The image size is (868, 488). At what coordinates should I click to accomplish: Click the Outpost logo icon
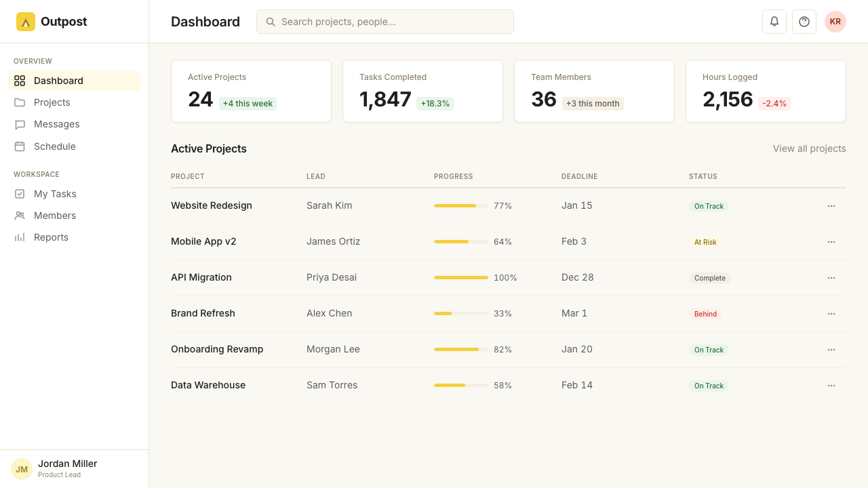(26, 22)
